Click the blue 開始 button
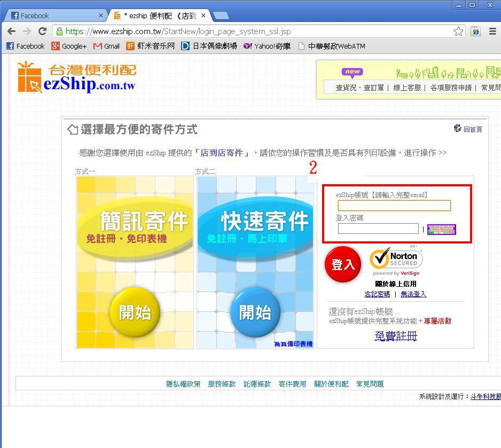This screenshot has width=501, height=448. tap(255, 312)
